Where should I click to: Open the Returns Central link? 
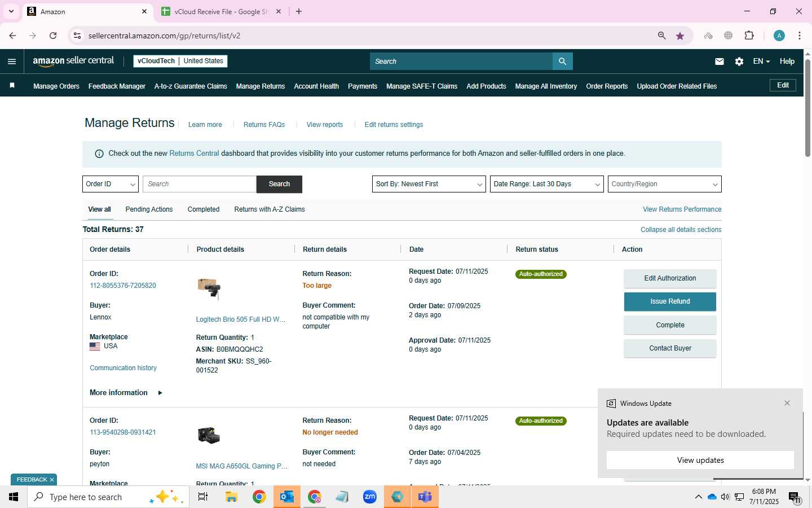tap(194, 154)
